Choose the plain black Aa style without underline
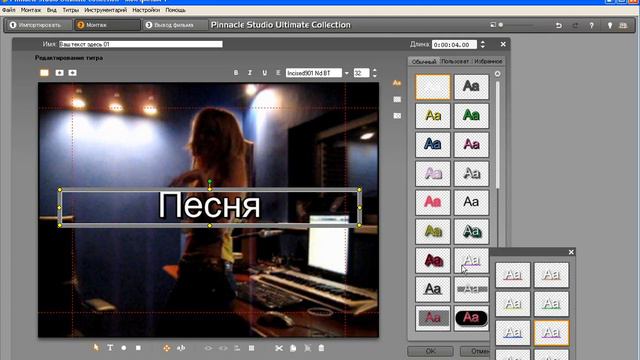Image resolution: width=640 pixels, height=360 pixels. tap(471, 202)
